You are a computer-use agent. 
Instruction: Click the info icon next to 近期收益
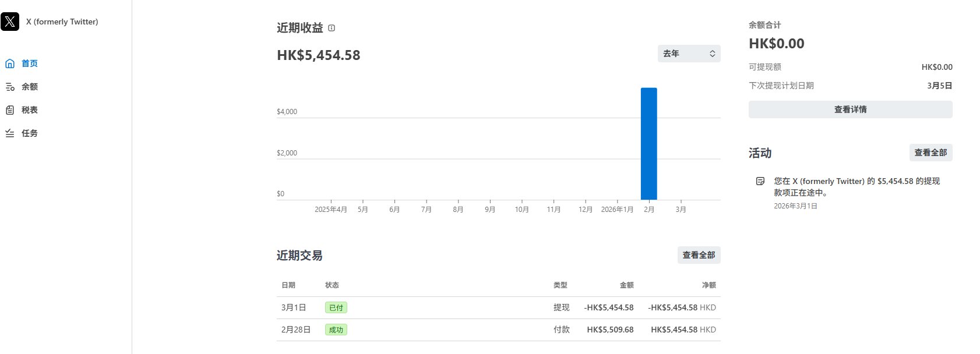click(x=332, y=28)
